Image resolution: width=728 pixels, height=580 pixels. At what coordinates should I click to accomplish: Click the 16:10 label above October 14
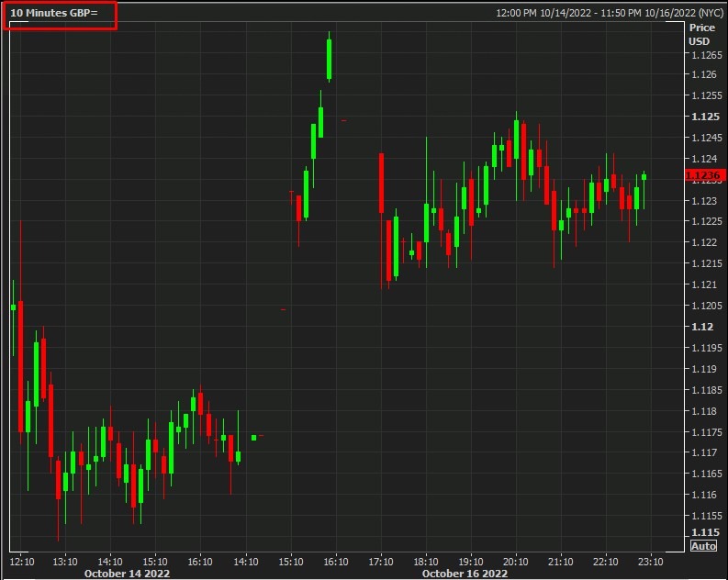click(x=200, y=562)
